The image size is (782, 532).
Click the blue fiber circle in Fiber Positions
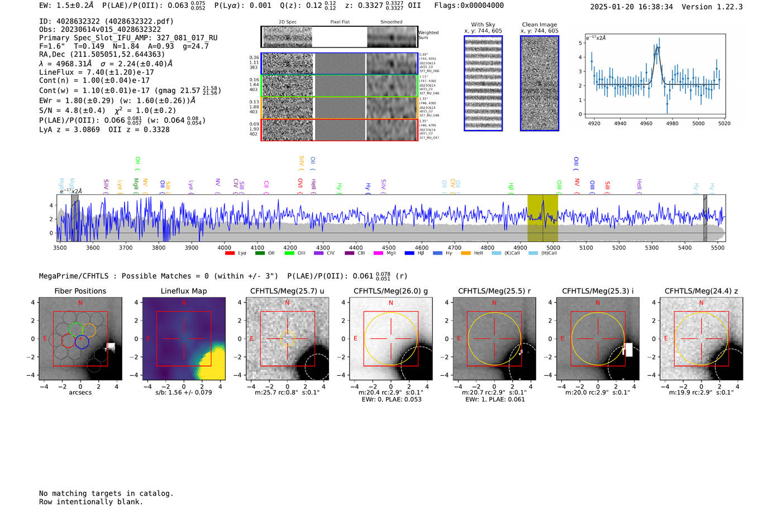[82, 342]
